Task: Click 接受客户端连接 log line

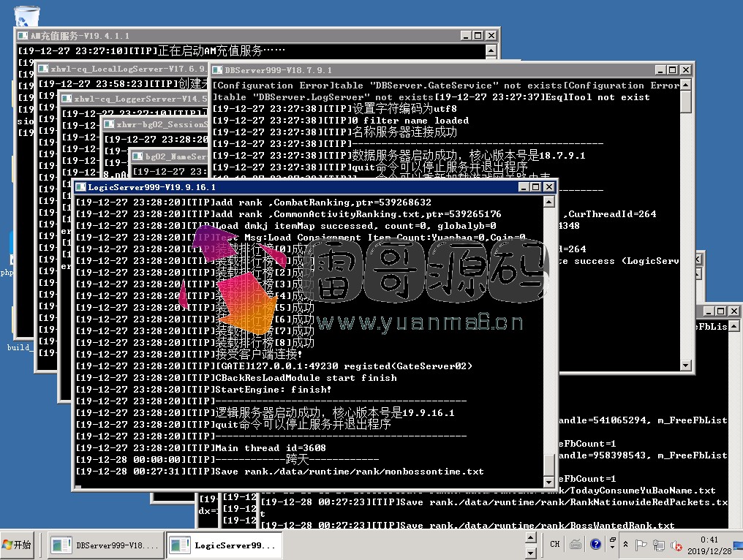Action: [x=189, y=354]
